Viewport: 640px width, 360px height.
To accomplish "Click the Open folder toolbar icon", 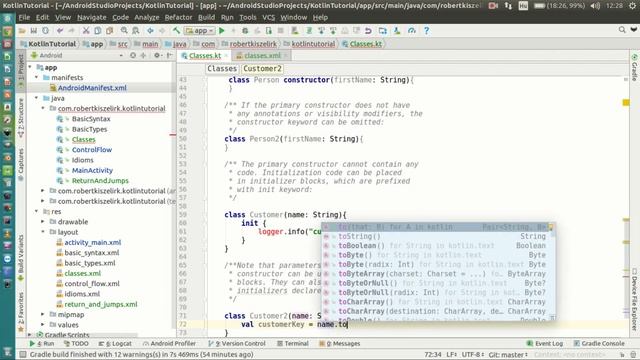I will pyautogui.click(x=22, y=31).
